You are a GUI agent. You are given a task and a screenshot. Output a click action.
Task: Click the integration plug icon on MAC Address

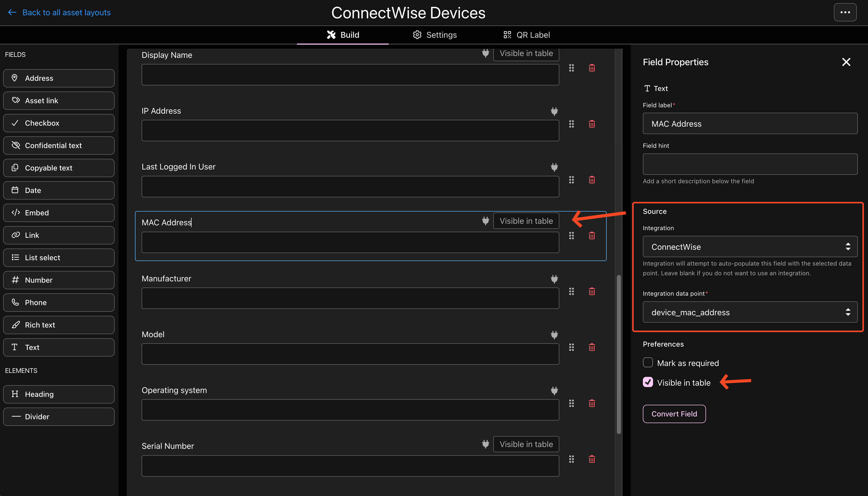pyautogui.click(x=485, y=221)
